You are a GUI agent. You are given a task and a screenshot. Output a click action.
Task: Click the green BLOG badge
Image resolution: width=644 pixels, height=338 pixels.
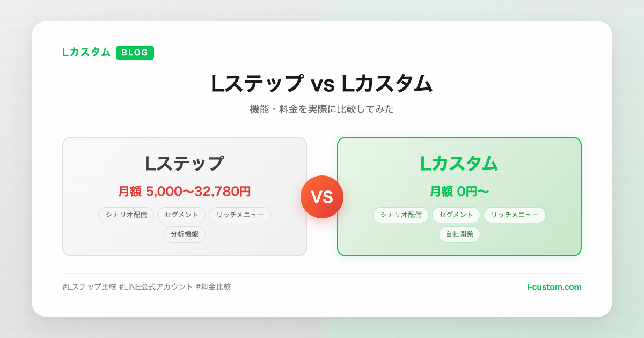(x=135, y=53)
